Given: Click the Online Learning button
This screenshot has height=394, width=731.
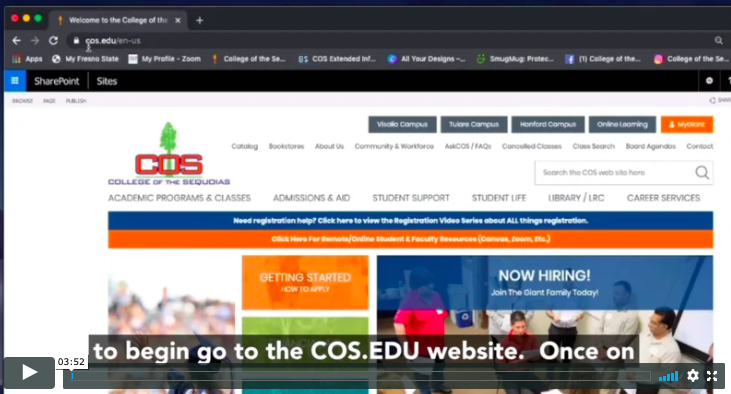Looking at the screenshot, I should pos(622,124).
